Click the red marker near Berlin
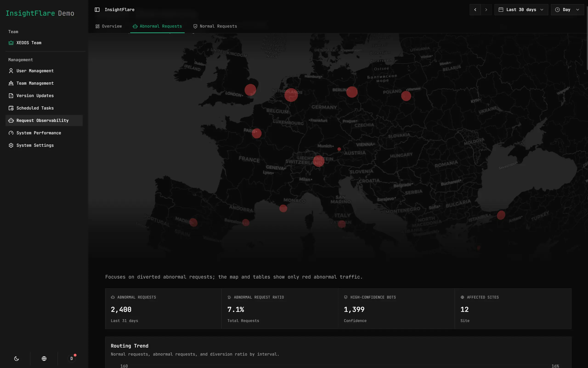Screen dimensions: 588x368 point(352,92)
